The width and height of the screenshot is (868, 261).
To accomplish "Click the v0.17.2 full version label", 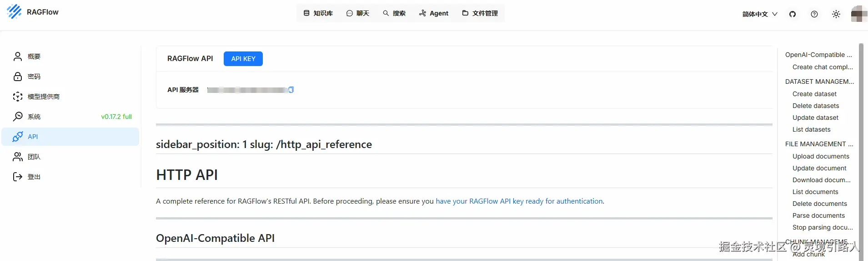I will click(x=116, y=117).
